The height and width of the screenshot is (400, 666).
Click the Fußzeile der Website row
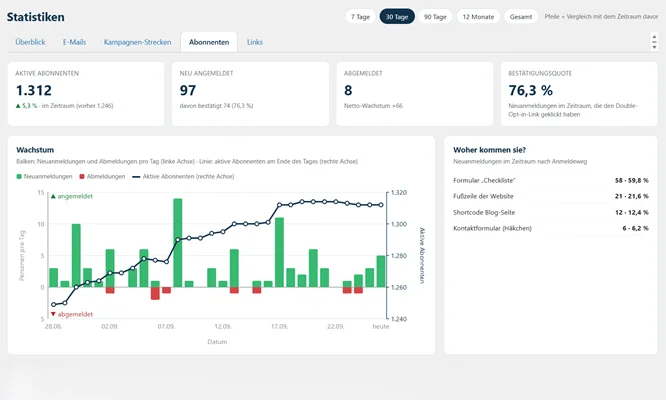pos(551,196)
